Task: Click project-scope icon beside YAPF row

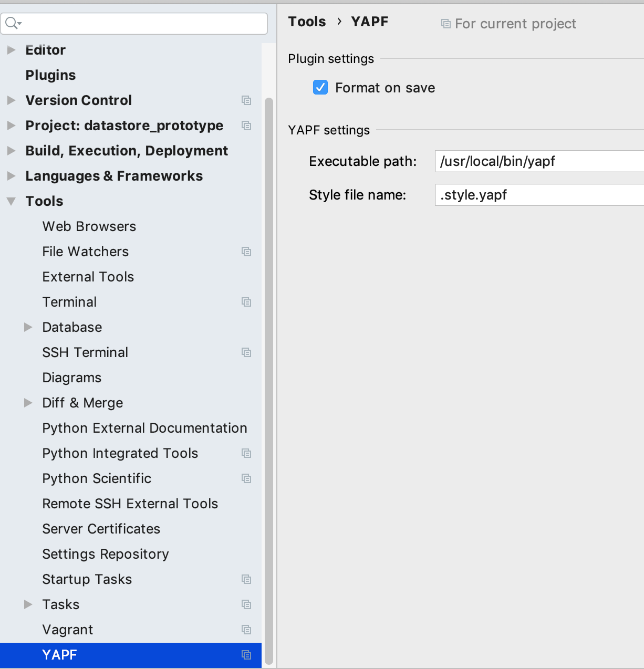Action: [246, 655]
